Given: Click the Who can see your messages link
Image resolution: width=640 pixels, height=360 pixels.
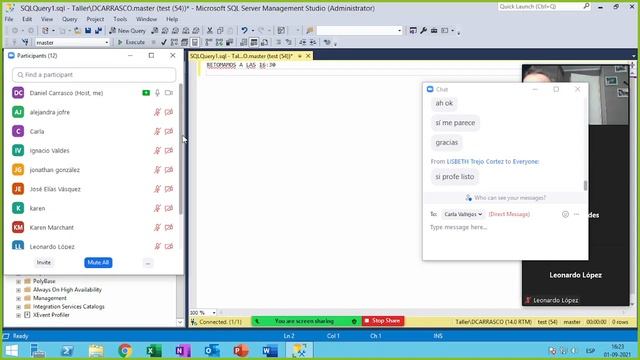Looking at the screenshot, I should tap(505, 198).
